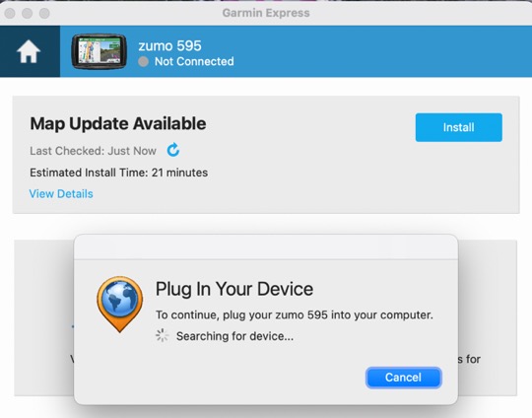Refresh the last checked update status

pos(173,150)
